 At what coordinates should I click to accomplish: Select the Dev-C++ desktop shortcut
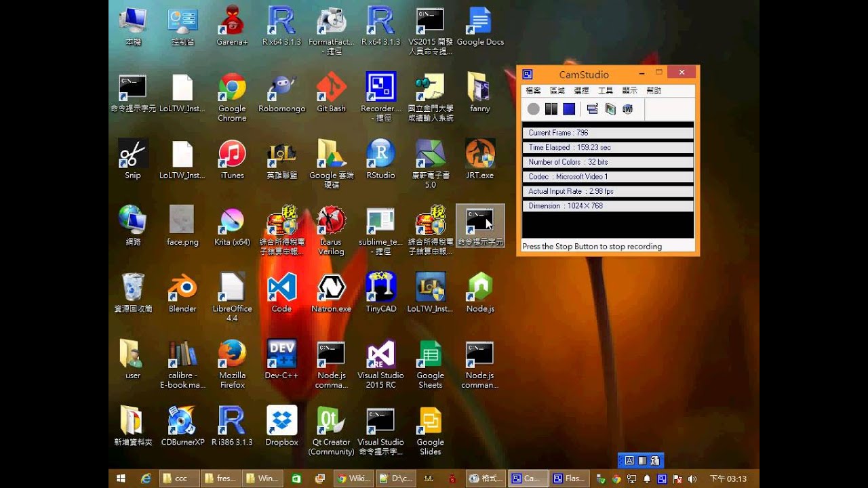coord(281,359)
